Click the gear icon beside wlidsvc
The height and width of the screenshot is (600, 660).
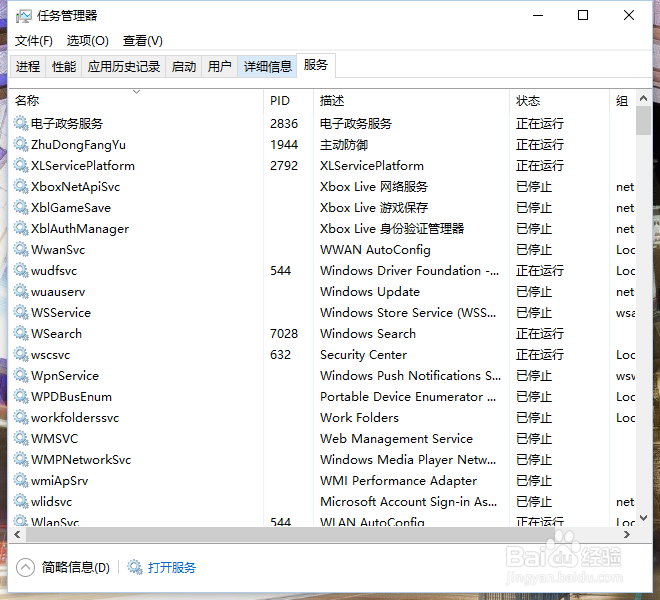(21, 501)
